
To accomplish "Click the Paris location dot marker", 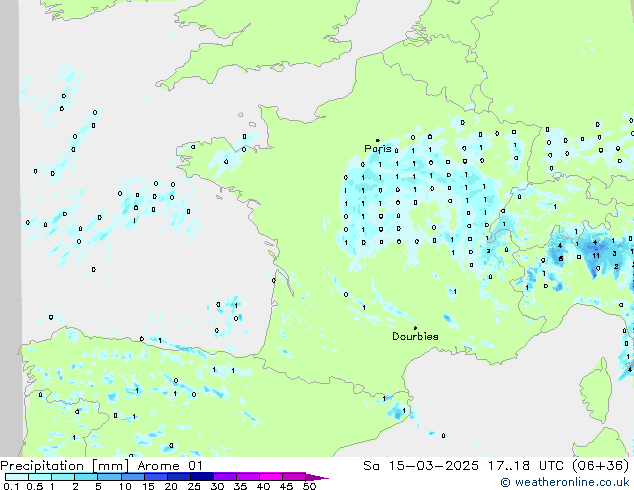I will pyautogui.click(x=378, y=140).
